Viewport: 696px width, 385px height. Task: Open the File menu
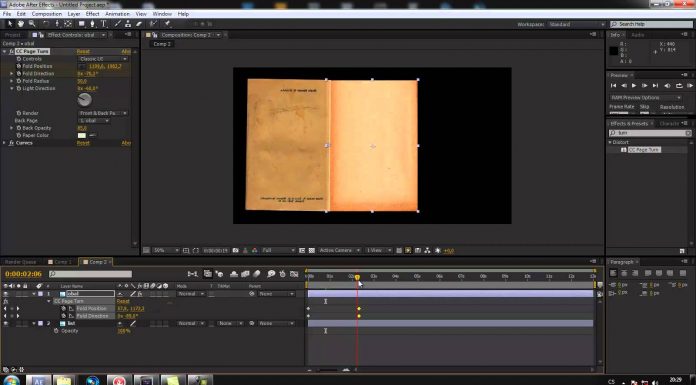tap(7, 14)
